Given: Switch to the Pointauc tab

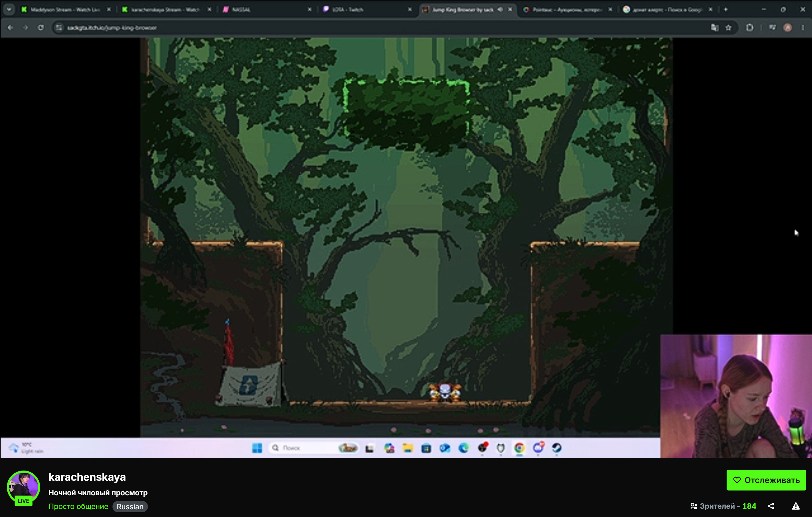Looking at the screenshot, I should pos(567,10).
